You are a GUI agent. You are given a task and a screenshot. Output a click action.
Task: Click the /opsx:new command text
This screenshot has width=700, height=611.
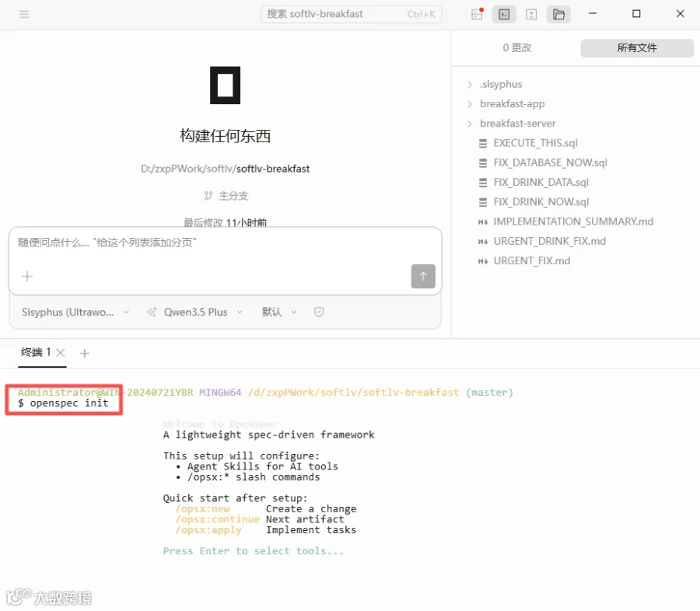click(202, 509)
